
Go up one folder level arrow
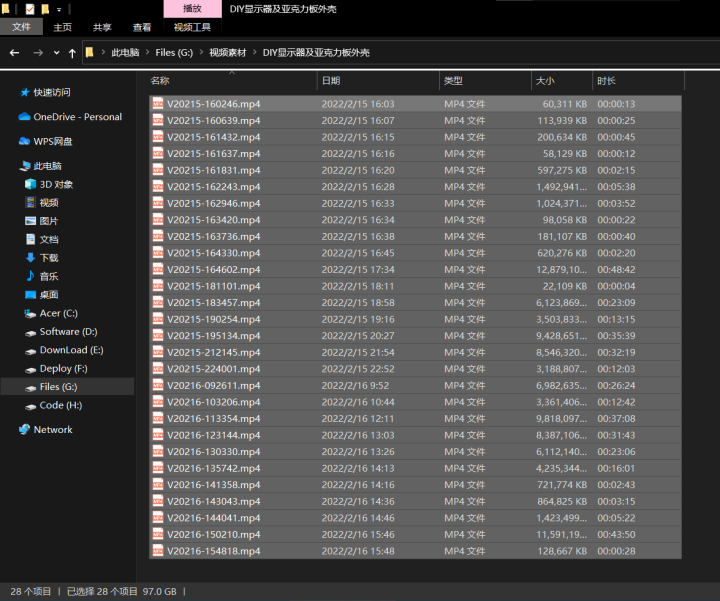click(x=72, y=53)
